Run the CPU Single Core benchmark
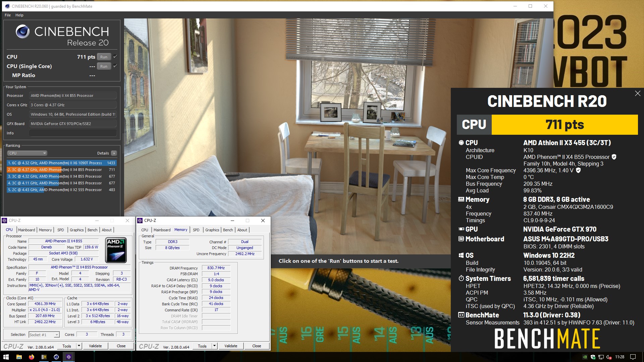Screen dimensions: 644x362 104,66
